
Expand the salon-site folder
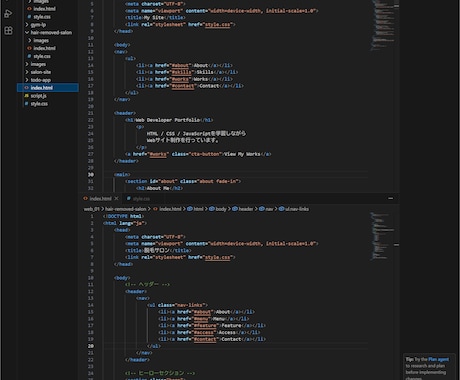27,72
